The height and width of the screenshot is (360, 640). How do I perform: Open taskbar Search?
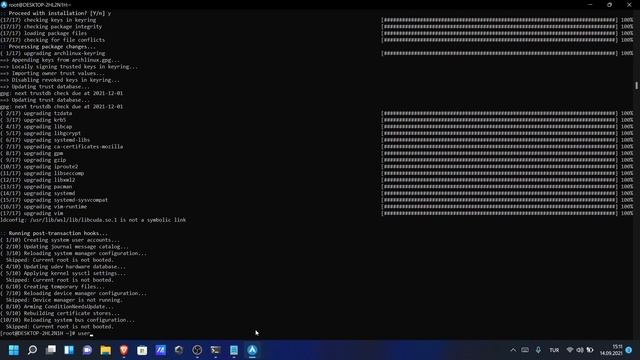[32, 350]
